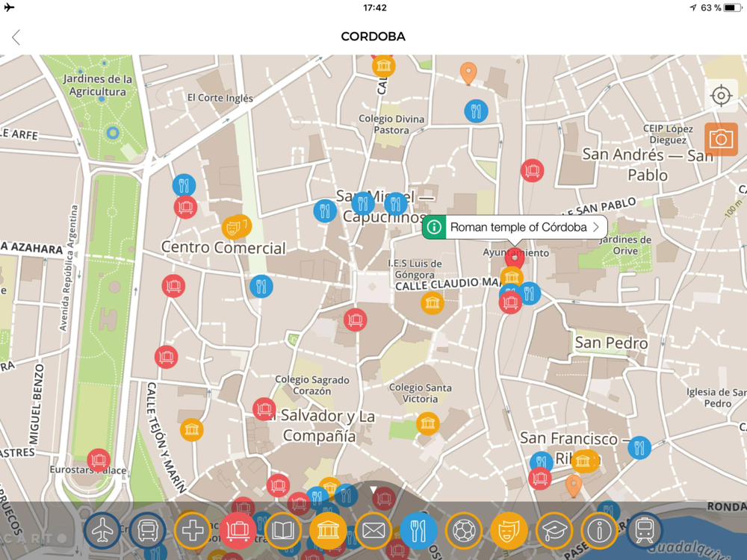747x560 pixels.
Task: Disable the restaurant filter in bottom bar
Action: [x=418, y=530]
